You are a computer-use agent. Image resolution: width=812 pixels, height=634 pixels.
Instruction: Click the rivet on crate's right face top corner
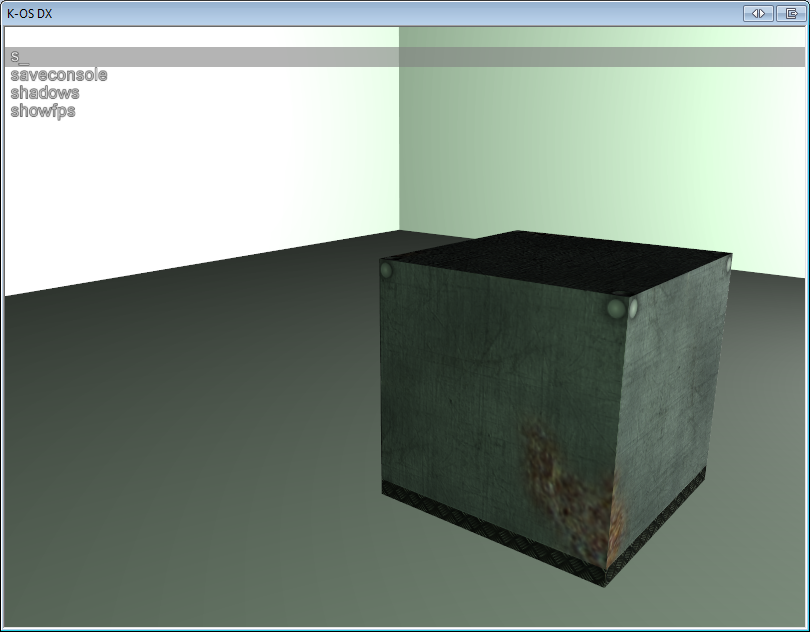[727, 265]
